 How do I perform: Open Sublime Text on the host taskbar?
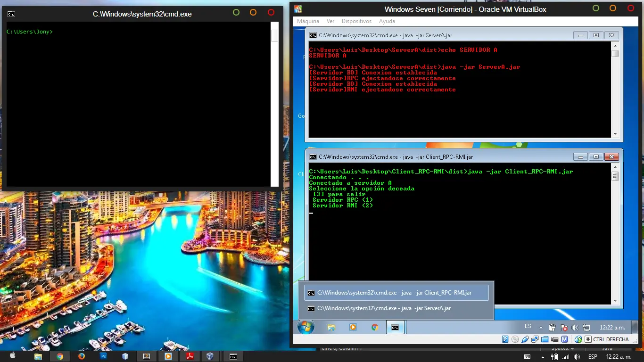[147, 356]
